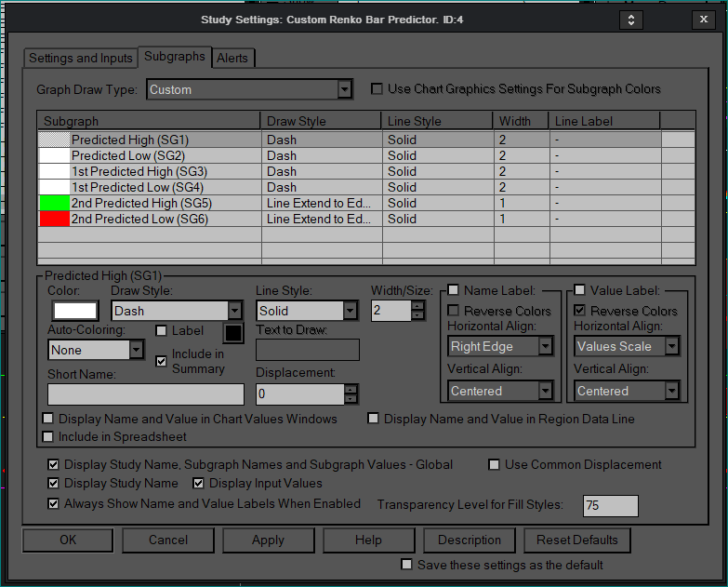Toggle the Include in Summary checkbox
The image size is (728, 587).
(x=162, y=360)
